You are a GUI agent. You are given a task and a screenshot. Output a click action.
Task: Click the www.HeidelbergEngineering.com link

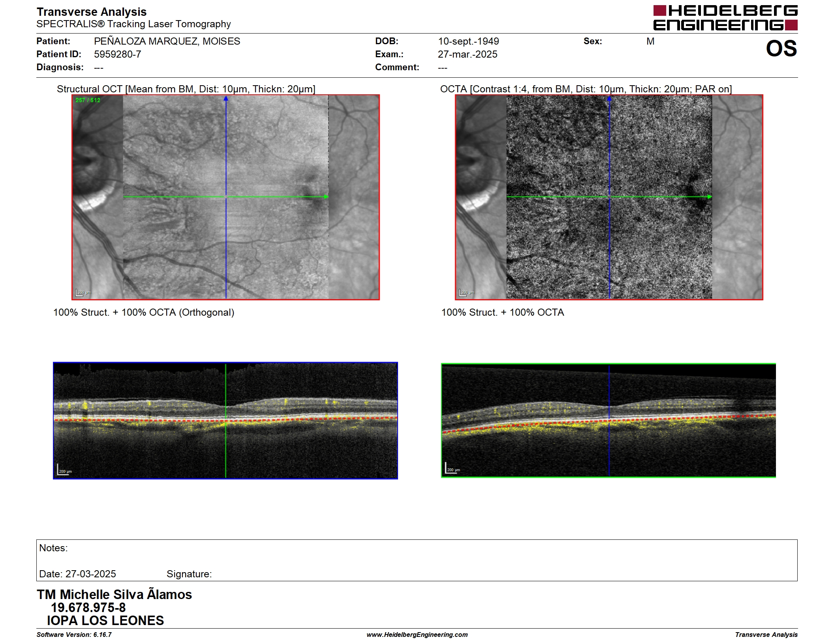pos(417,635)
